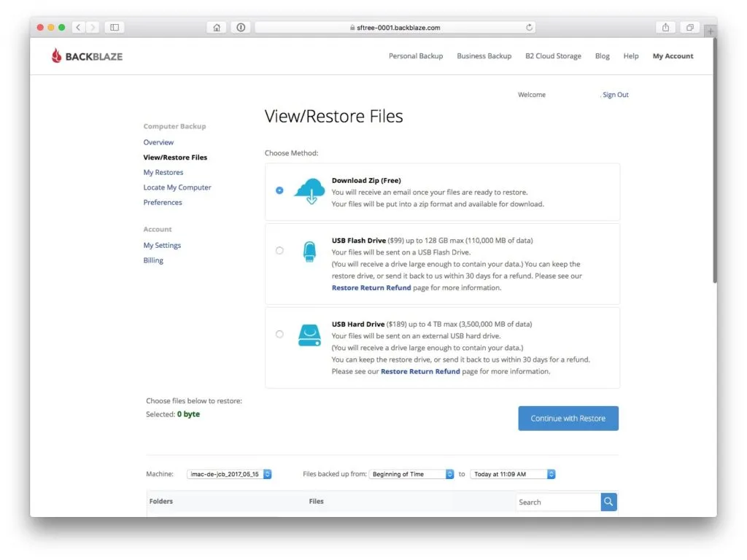Open Preferences in the sidebar
This screenshot has width=747, height=560.
click(163, 203)
